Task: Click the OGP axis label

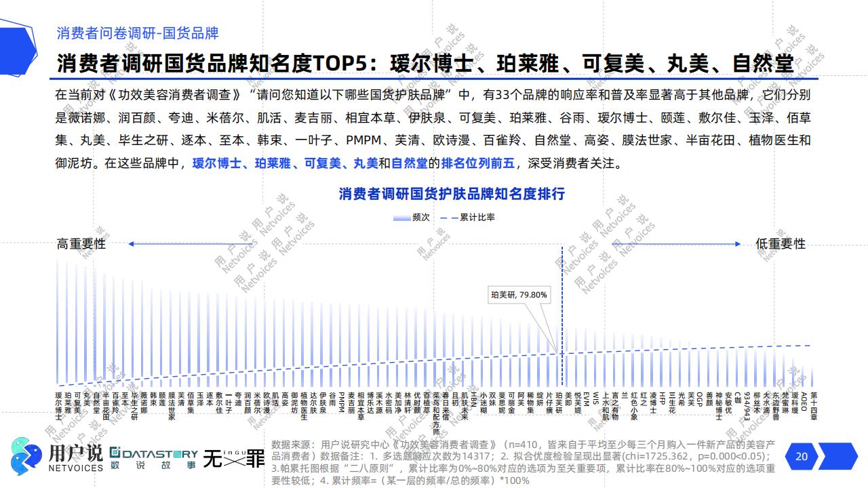Action: coord(701,399)
